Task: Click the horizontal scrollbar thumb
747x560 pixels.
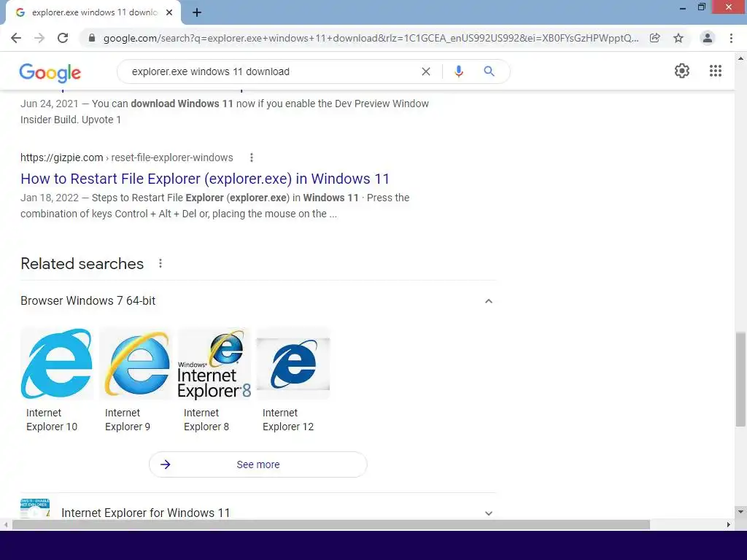Action: 331,525
